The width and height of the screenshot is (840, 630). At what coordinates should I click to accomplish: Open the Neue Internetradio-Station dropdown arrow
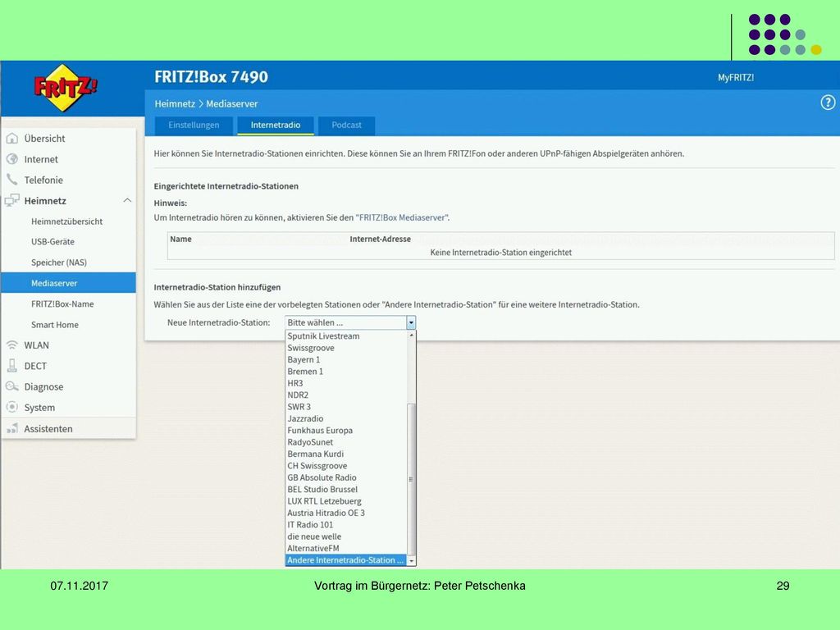coord(411,322)
